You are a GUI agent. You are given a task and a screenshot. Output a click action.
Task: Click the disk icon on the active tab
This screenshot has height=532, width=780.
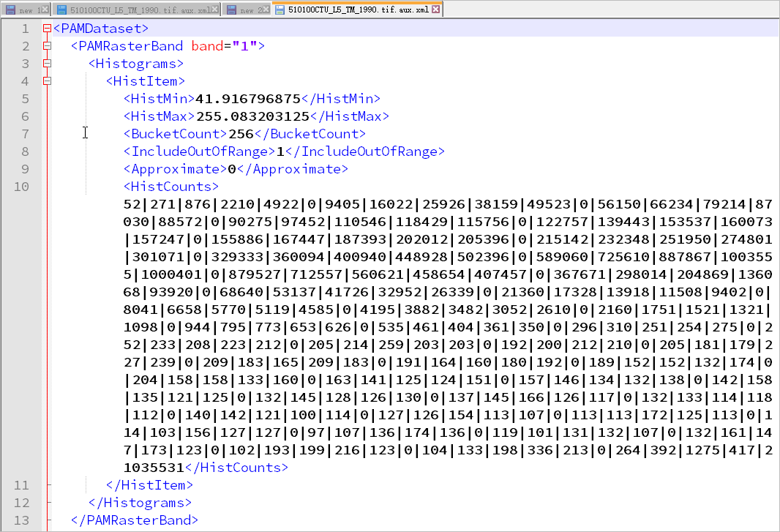tap(280, 10)
